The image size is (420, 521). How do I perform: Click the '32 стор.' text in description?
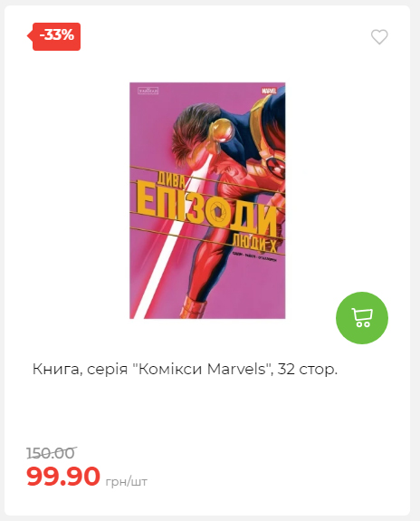308,369
